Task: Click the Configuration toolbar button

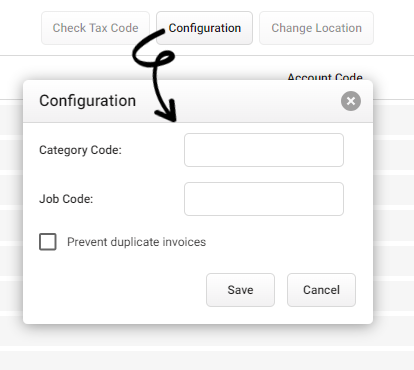Action: [x=204, y=28]
